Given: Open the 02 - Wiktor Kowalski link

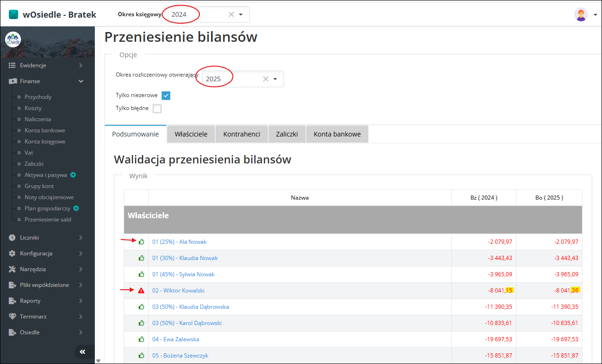Looking at the screenshot, I should point(178,291).
